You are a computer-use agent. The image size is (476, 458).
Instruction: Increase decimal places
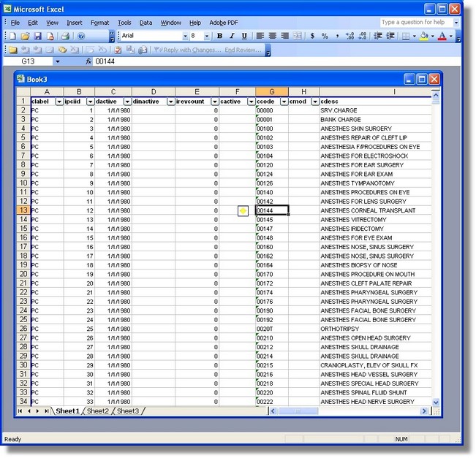pos(350,36)
